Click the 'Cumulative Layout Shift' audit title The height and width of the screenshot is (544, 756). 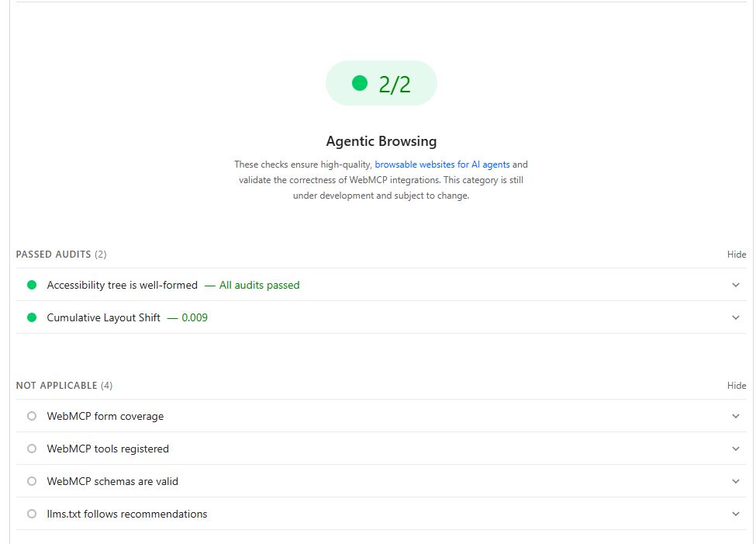(x=103, y=317)
